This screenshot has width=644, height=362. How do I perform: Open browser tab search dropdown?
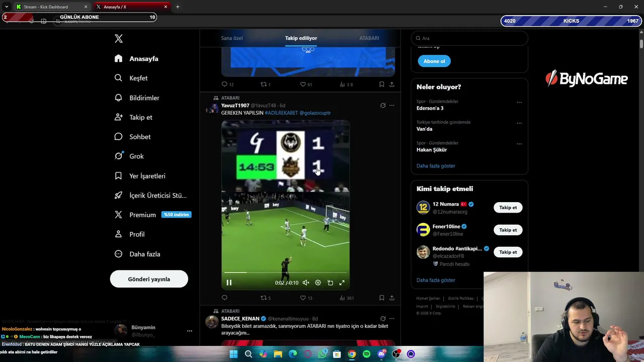[x=6, y=7]
